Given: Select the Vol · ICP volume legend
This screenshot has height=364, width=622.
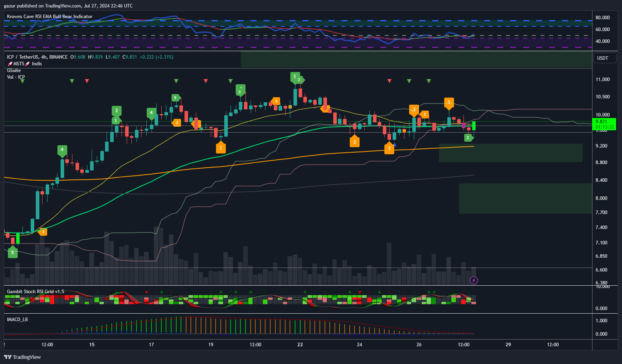Looking at the screenshot, I should pyautogui.click(x=16, y=77).
